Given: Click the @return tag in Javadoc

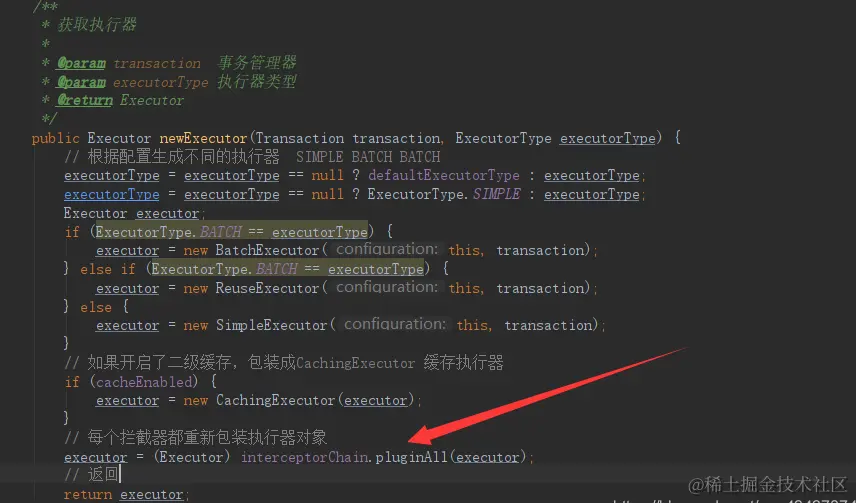Looking at the screenshot, I should tap(85, 100).
